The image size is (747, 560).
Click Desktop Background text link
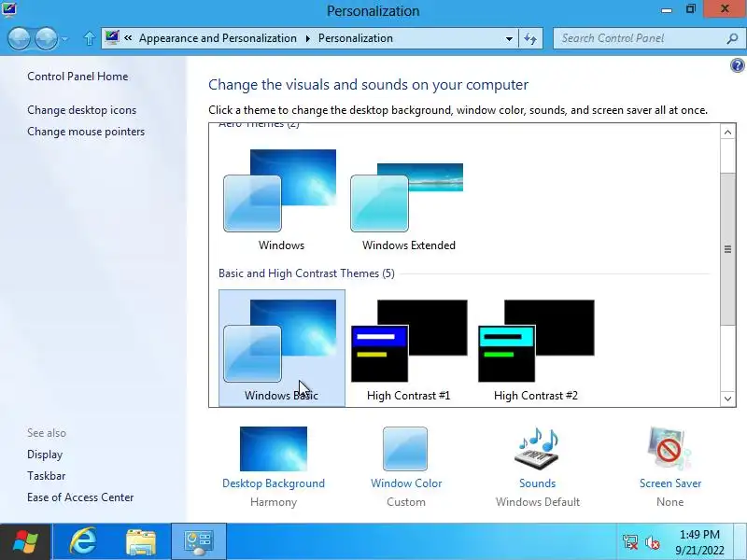coord(274,483)
